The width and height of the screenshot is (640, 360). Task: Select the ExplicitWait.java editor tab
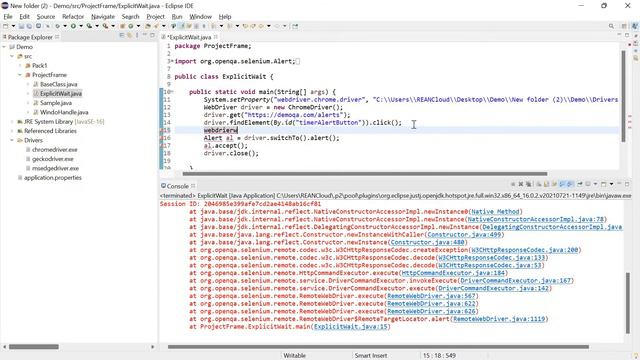(x=189, y=37)
